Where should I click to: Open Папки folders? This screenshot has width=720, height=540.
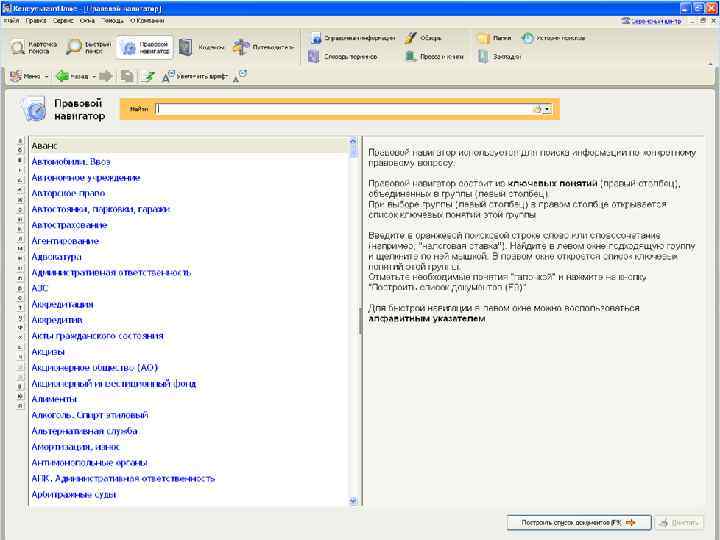tap(495, 38)
